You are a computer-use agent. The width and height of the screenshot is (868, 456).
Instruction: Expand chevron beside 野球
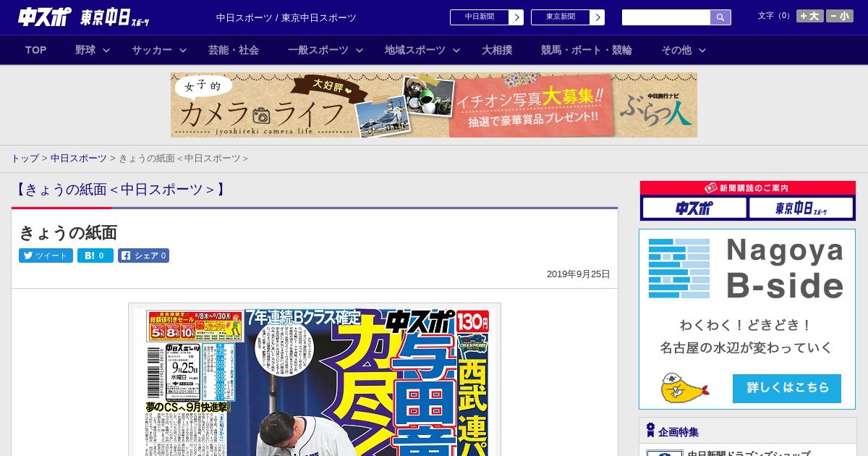click(x=106, y=50)
